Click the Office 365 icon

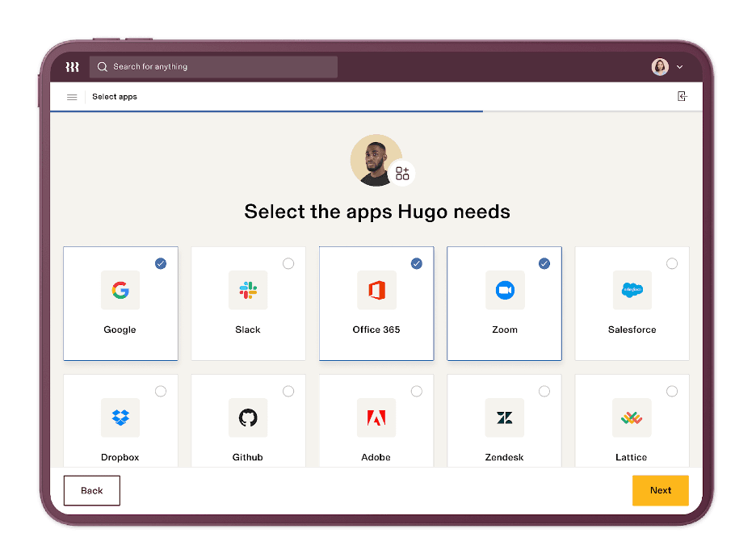(376, 290)
